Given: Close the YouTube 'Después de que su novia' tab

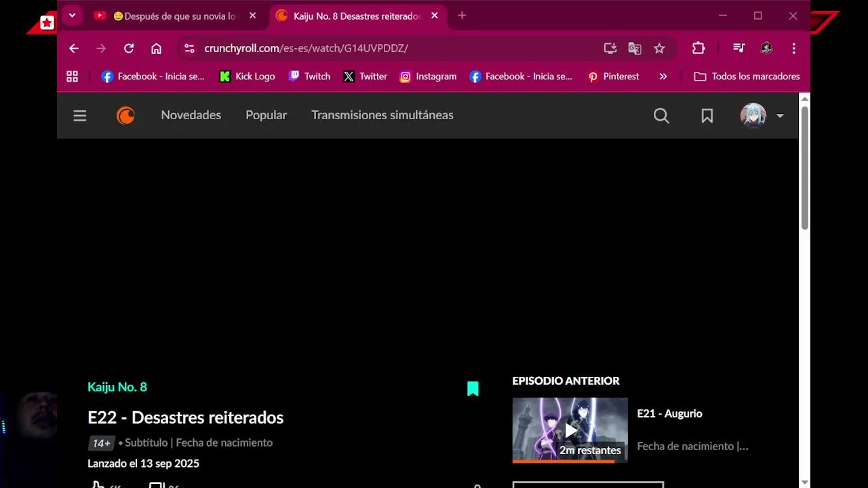Looking at the screenshot, I should coord(252,16).
